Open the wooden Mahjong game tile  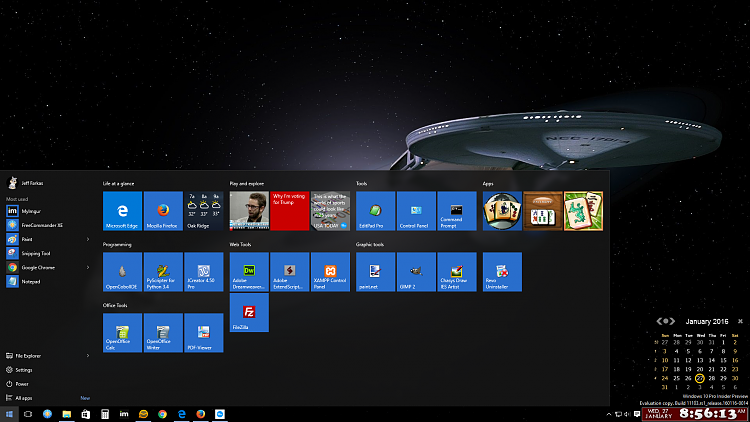543,211
